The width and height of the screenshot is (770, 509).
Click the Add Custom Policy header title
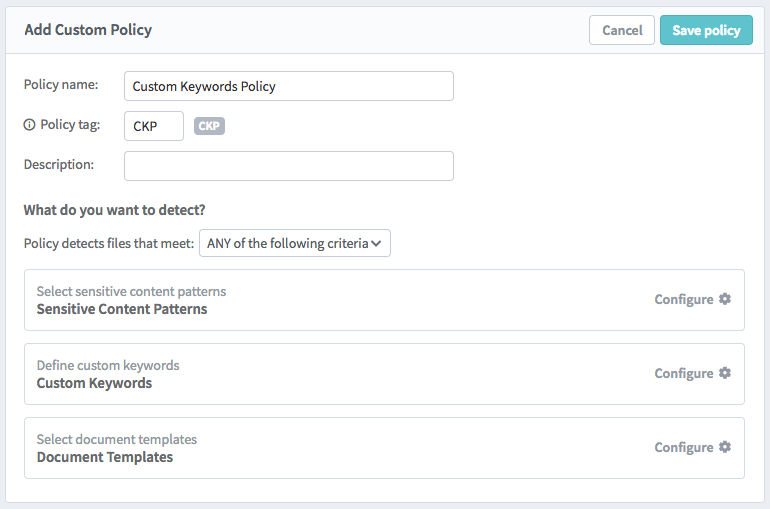pyautogui.click(x=88, y=30)
